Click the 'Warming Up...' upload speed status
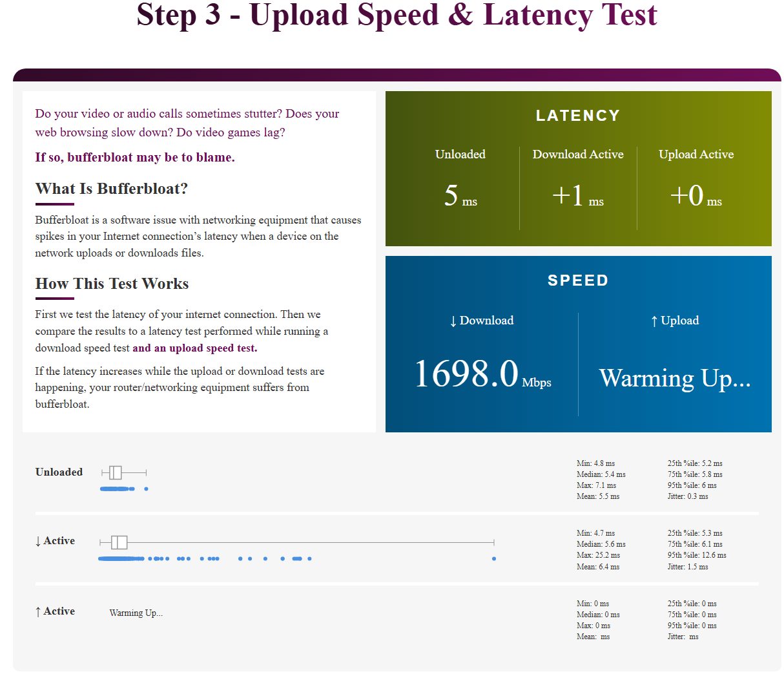The width and height of the screenshot is (784, 676). (675, 377)
